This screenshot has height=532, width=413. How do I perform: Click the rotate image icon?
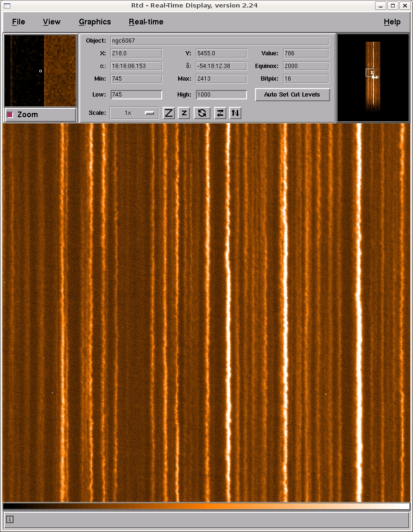point(202,113)
